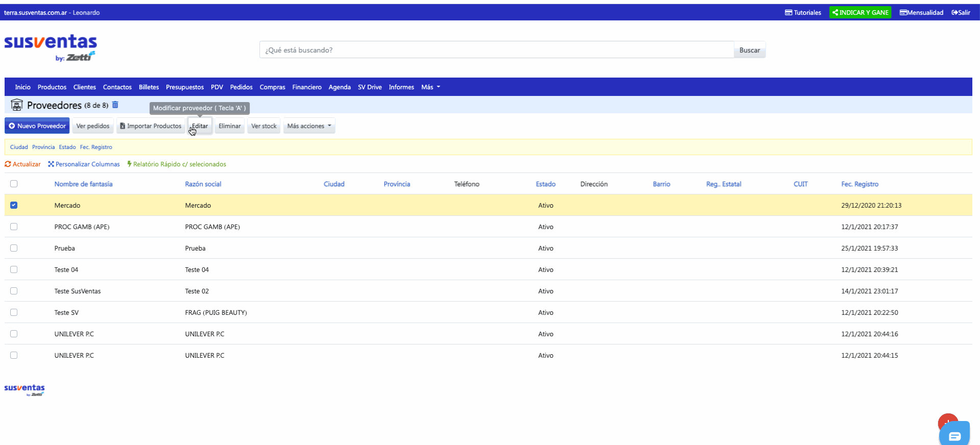Screen dimensions: 980x445
Task: Click the '25/1/2021 19:57:33' date cell
Action: point(870,248)
